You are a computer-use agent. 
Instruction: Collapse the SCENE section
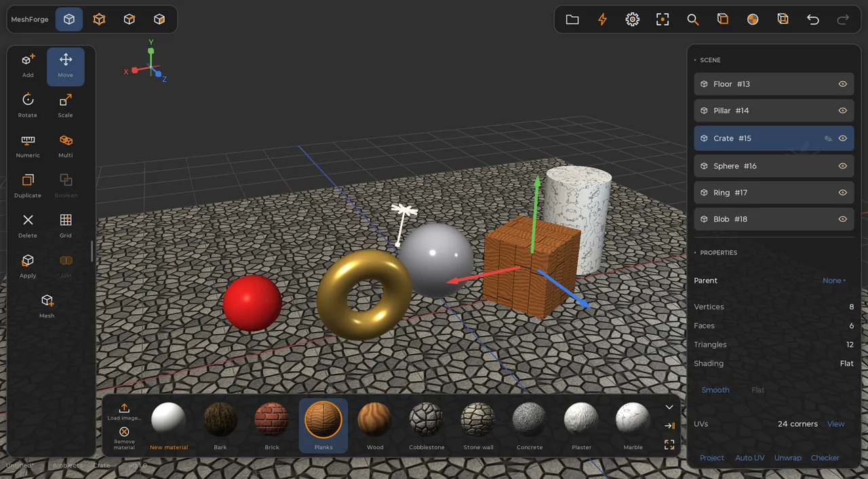click(707, 60)
